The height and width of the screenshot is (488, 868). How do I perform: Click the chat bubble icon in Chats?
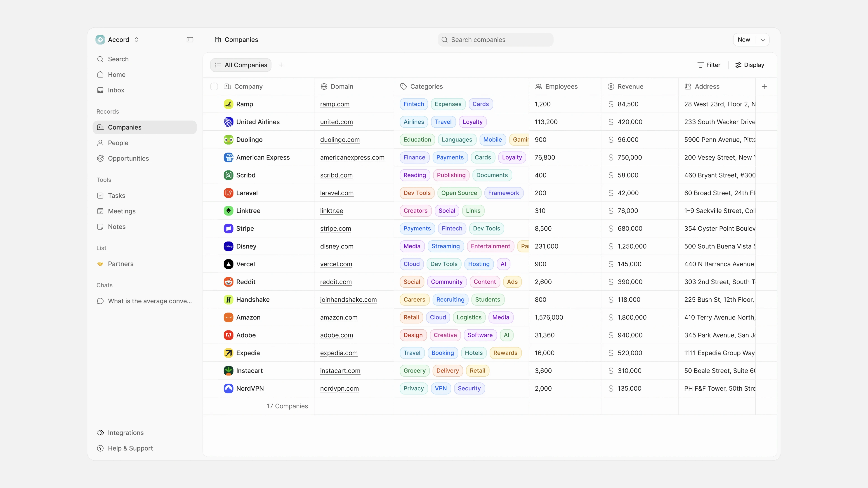pyautogui.click(x=100, y=301)
